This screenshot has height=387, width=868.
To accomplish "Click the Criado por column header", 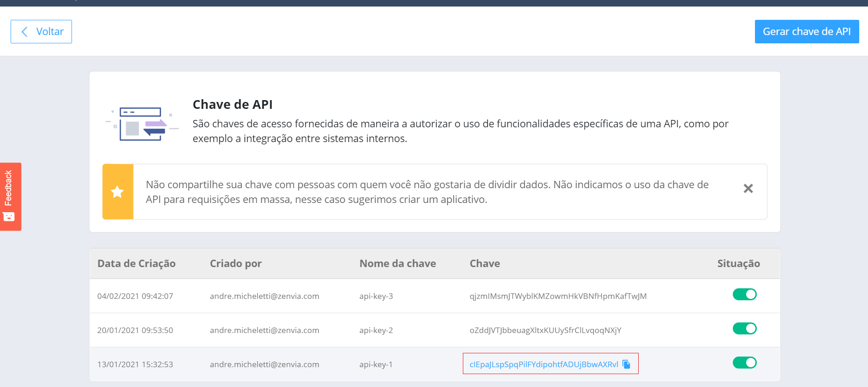I will point(236,263).
